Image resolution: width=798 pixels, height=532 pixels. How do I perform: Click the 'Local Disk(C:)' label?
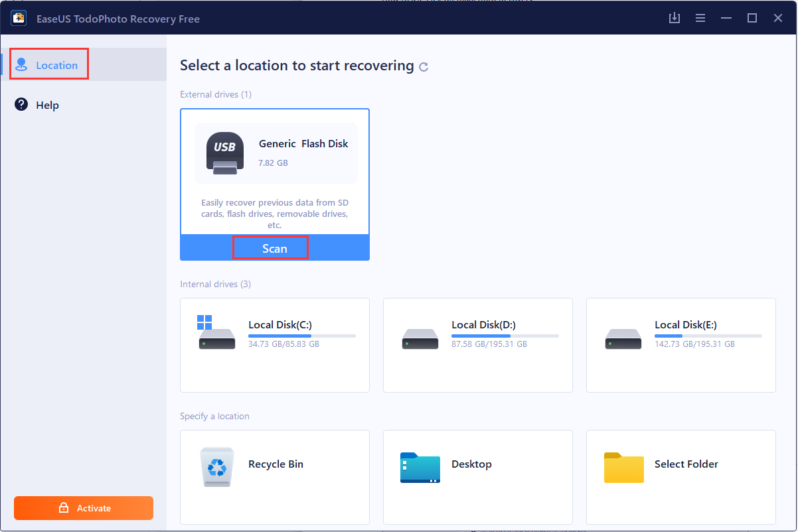point(280,324)
